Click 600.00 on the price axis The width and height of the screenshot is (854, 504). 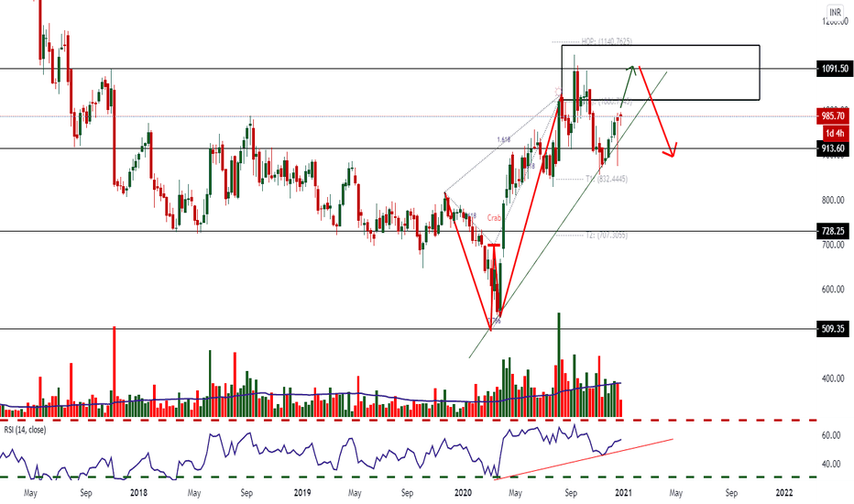[x=833, y=290]
